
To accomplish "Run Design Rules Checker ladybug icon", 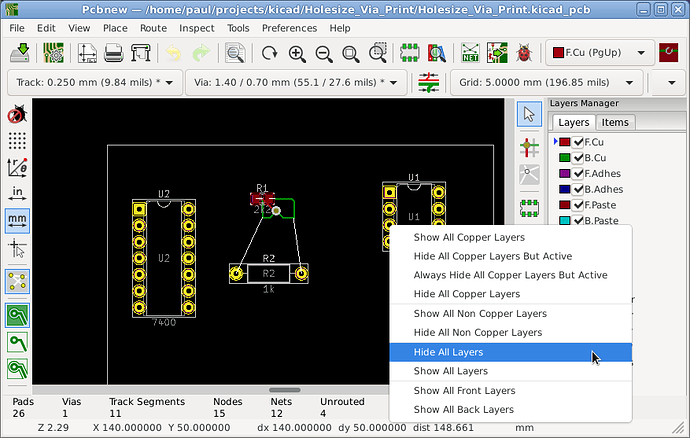I will click(524, 53).
